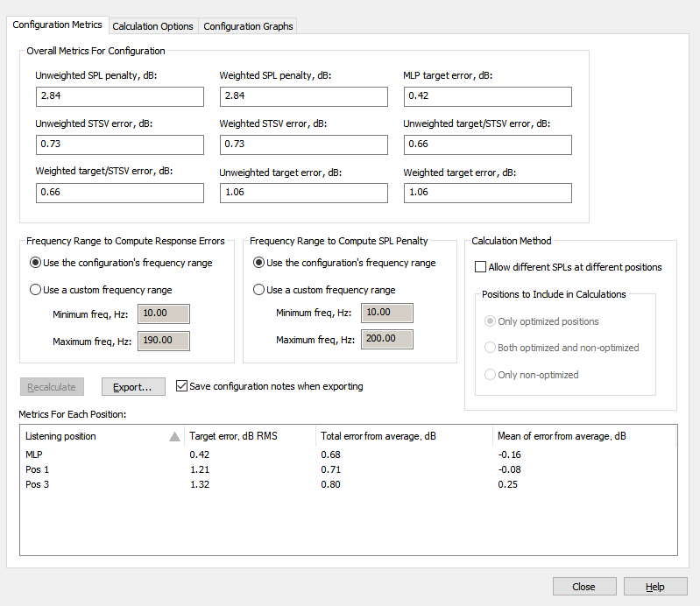Sort by Total error from average column
This screenshot has height=606, width=700.
(x=404, y=436)
